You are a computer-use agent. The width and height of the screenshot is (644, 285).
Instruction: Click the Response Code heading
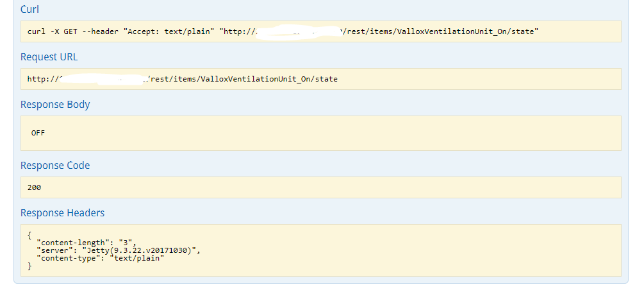[55, 165]
